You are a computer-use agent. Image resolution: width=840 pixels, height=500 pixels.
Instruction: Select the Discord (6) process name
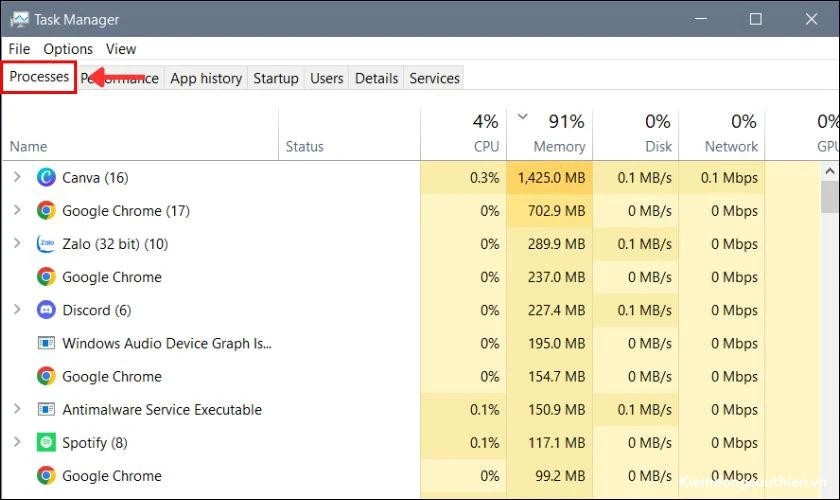click(97, 310)
